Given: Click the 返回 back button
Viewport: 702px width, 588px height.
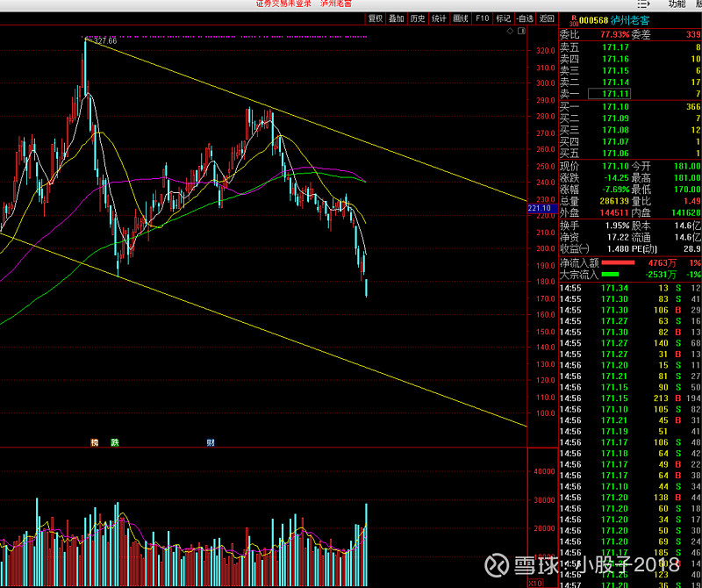Looking at the screenshot, I should coord(547,18).
